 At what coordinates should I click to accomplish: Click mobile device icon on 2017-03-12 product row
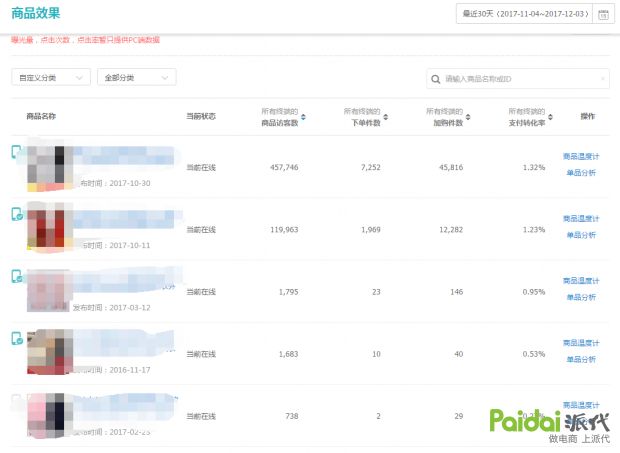17,276
